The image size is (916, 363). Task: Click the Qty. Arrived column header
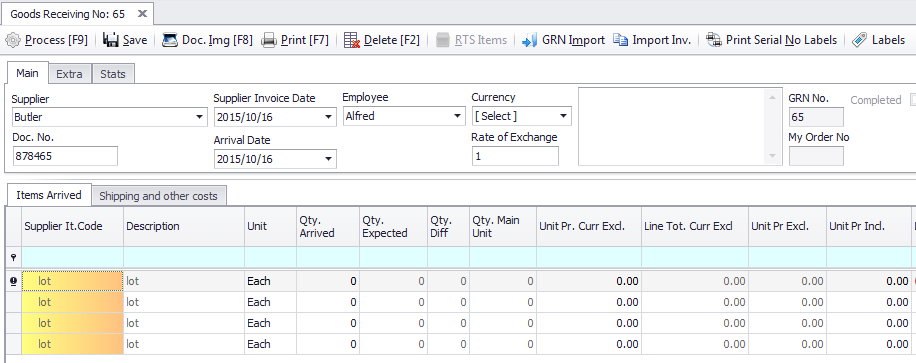coord(328,226)
